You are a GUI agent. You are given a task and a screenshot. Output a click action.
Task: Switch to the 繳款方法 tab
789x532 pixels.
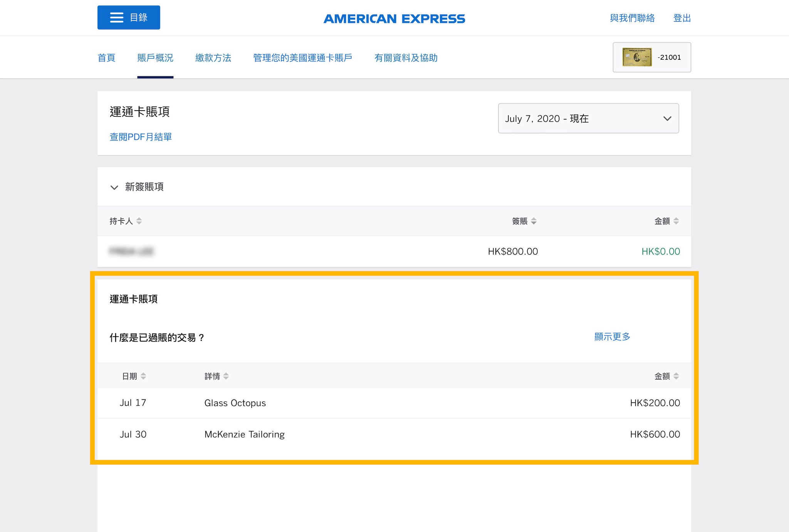click(213, 58)
